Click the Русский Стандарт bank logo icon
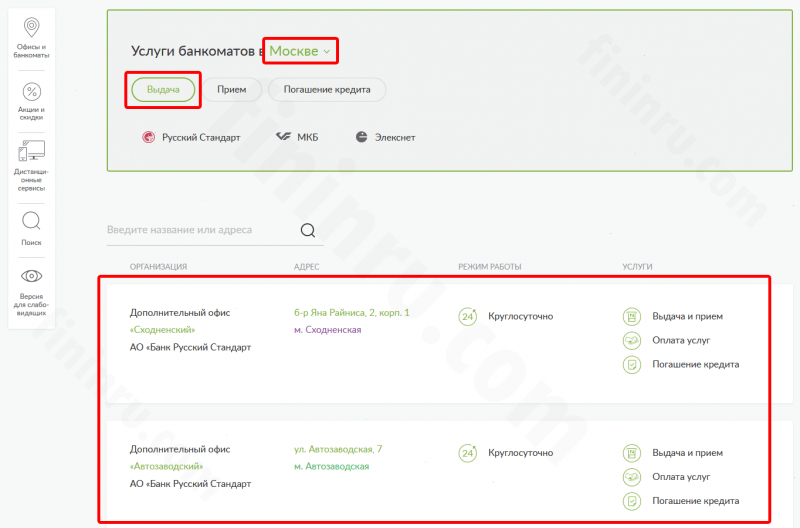 (148, 137)
